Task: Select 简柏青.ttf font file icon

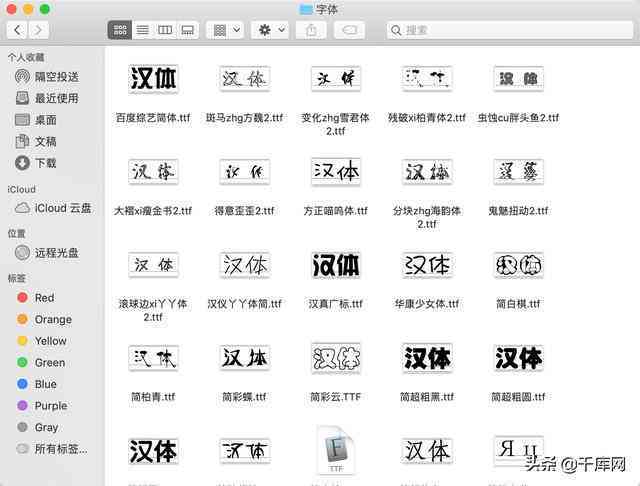Action: tap(153, 358)
